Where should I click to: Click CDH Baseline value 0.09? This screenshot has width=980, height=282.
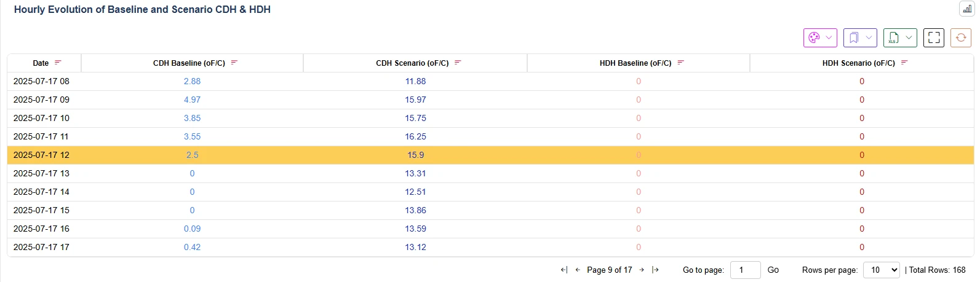coord(192,229)
